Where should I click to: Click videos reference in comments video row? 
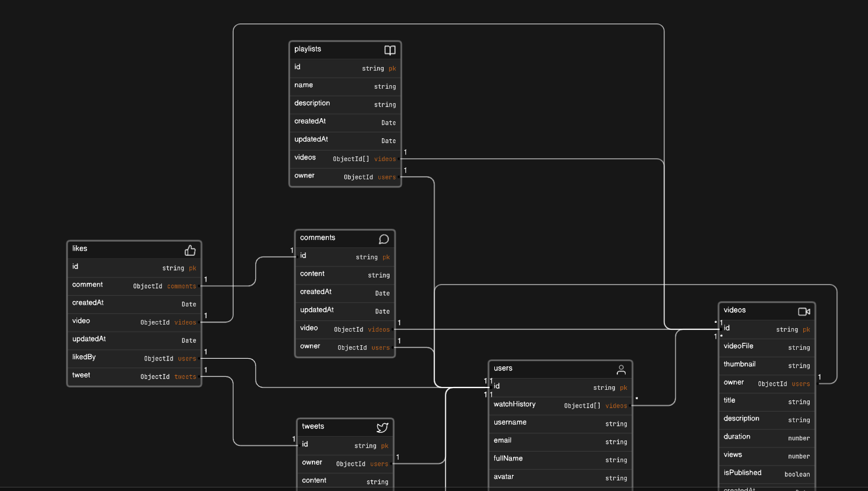[379, 329]
